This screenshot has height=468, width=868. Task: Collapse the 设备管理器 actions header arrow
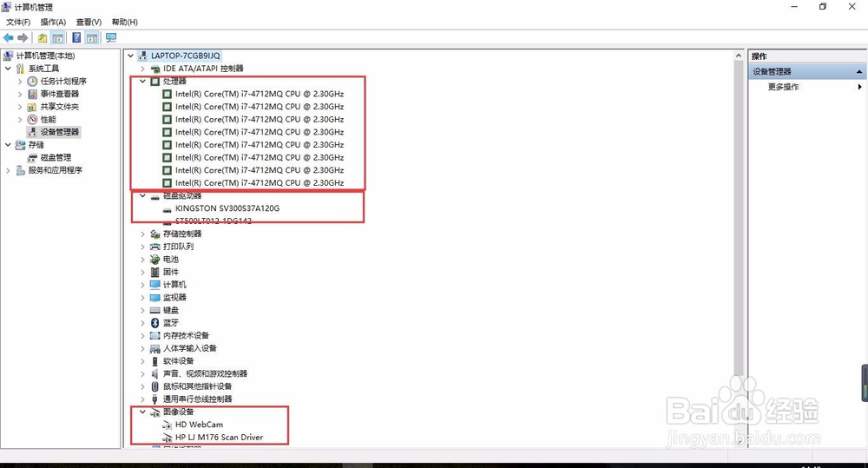tap(859, 72)
